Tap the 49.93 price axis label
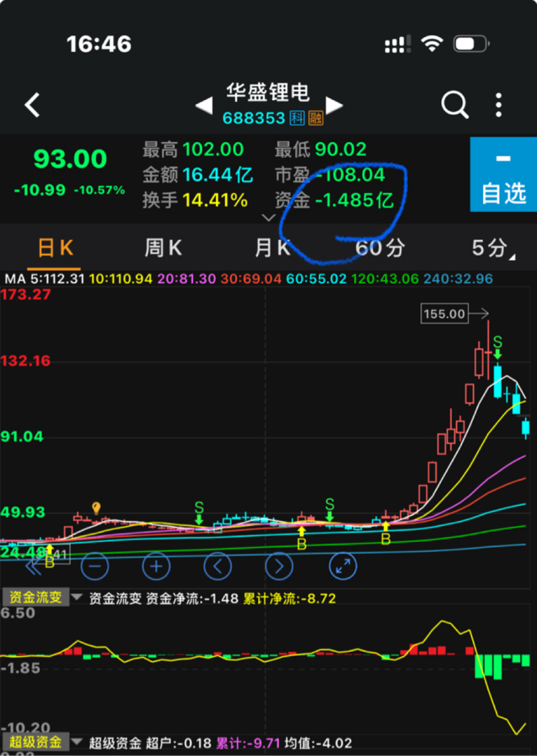Image resolution: width=537 pixels, height=756 pixels. [x=22, y=512]
